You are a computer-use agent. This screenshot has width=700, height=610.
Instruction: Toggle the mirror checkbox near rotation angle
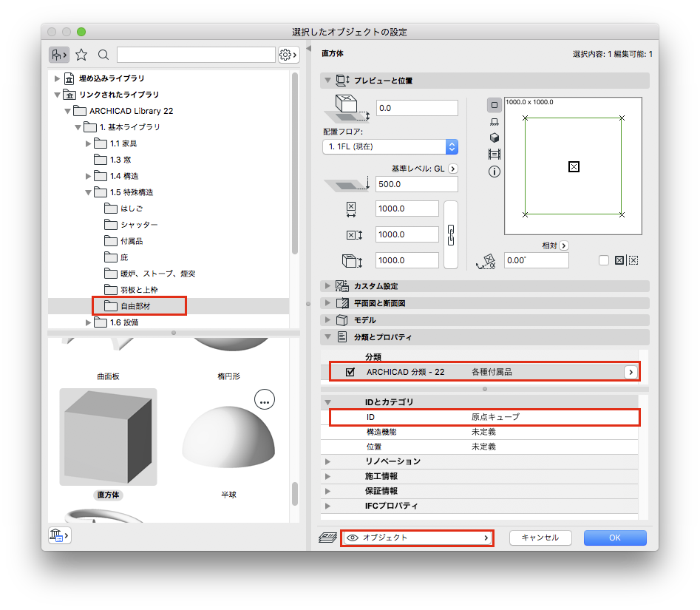click(x=604, y=260)
